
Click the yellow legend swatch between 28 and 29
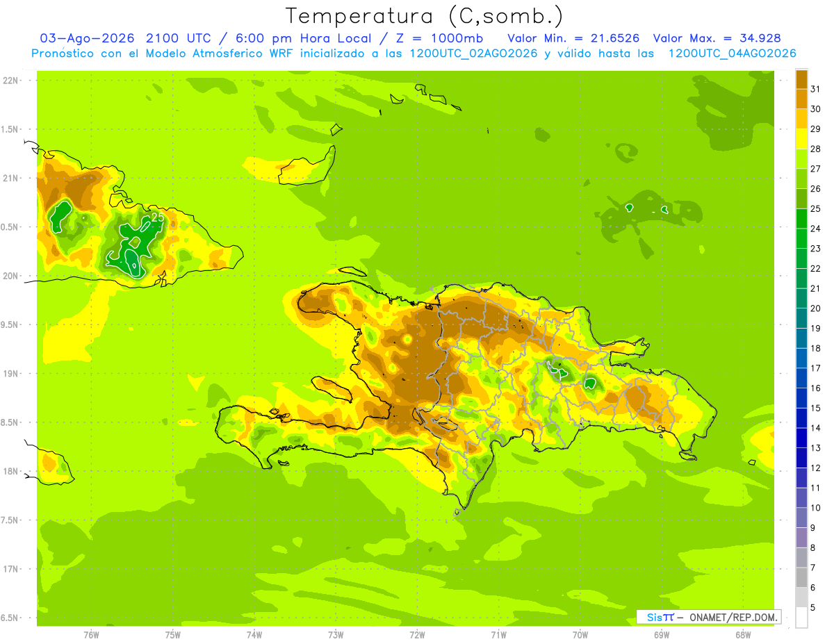tap(801, 139)
